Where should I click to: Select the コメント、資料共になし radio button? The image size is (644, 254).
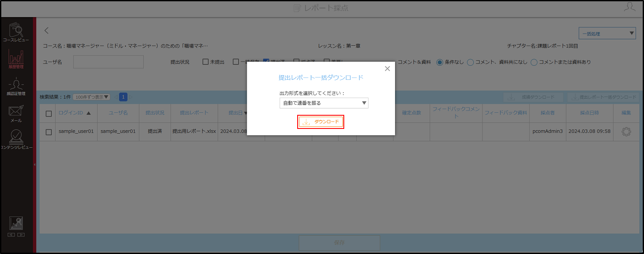(x=470, y=62)
